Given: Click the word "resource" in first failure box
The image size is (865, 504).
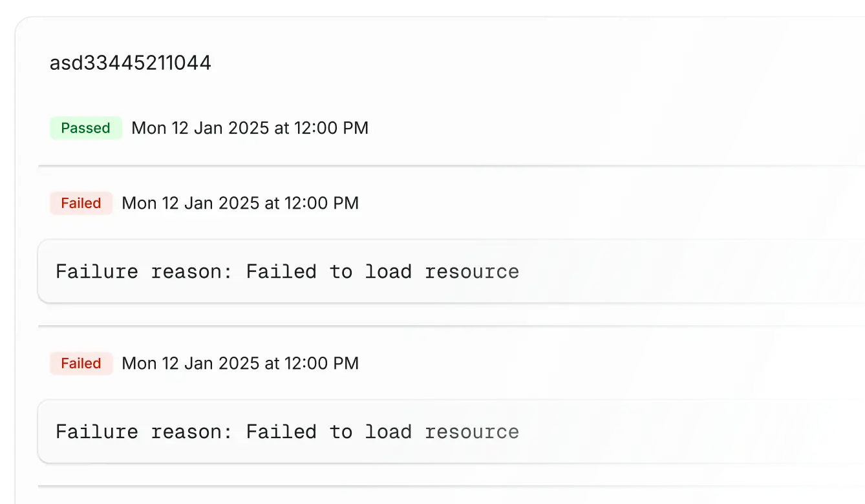Looking at the screenshot, I should 471,271.
